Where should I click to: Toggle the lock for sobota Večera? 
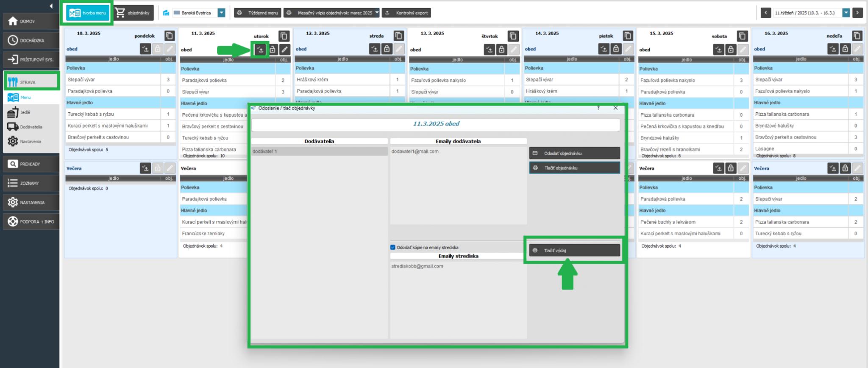click(731, 168)
